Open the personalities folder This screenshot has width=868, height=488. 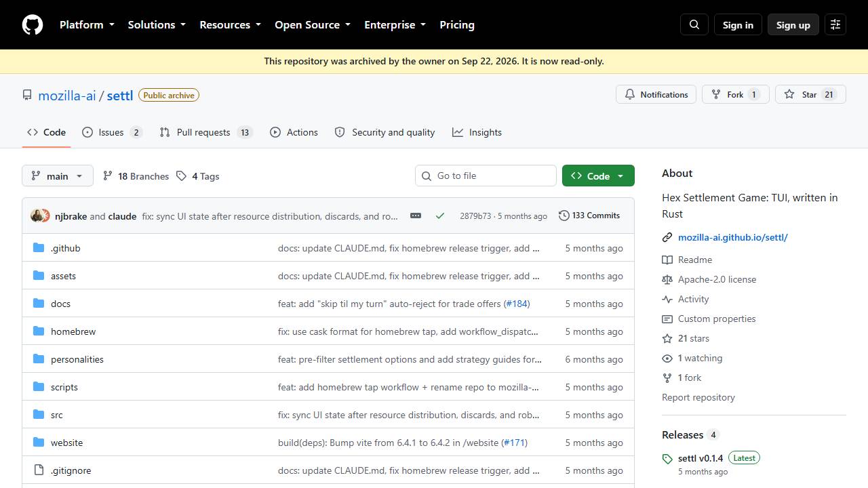77,359
